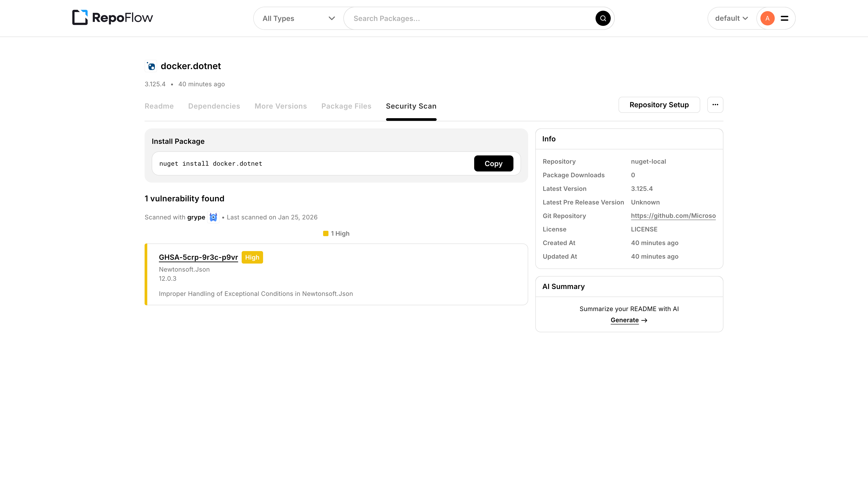
Task: Click the Updated At '40 minutes ago' value
Action: coord(654,257)
